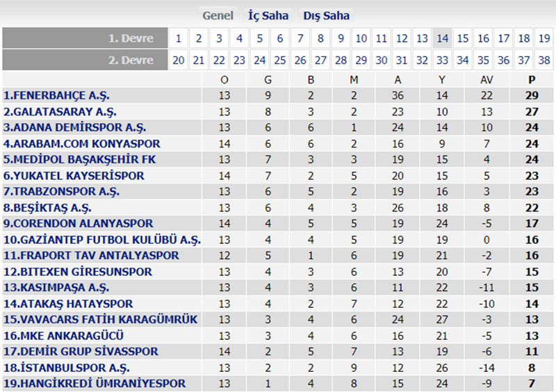View Trabzonspor A.Ş. team details
556x392 pixels.
click(x=61, y=191)
